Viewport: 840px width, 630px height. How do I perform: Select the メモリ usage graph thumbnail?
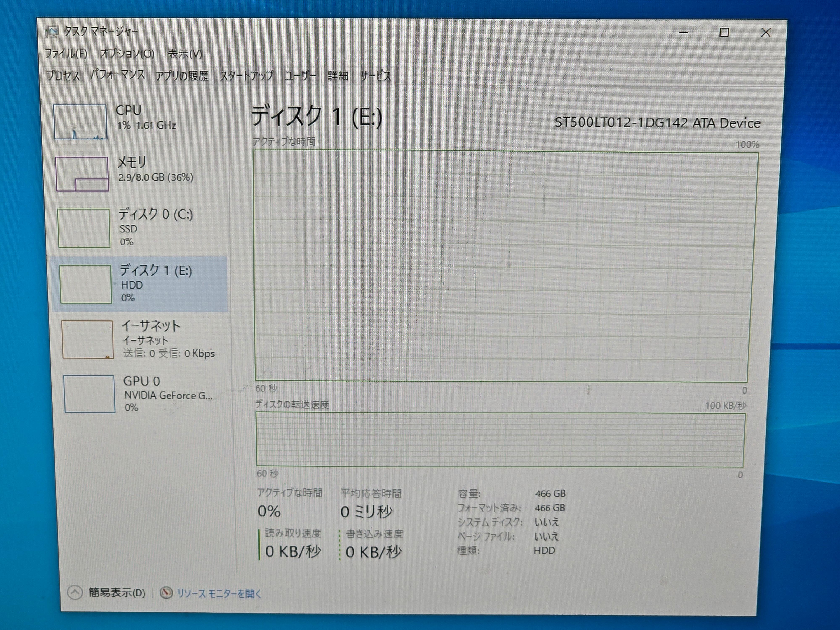click(82, 174)
